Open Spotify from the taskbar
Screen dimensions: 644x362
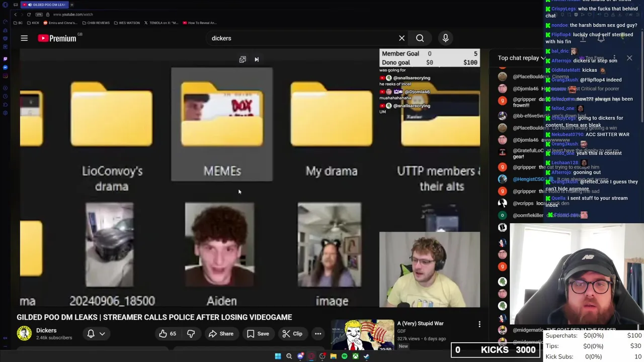pyautogui.click(x=344, y=356)
